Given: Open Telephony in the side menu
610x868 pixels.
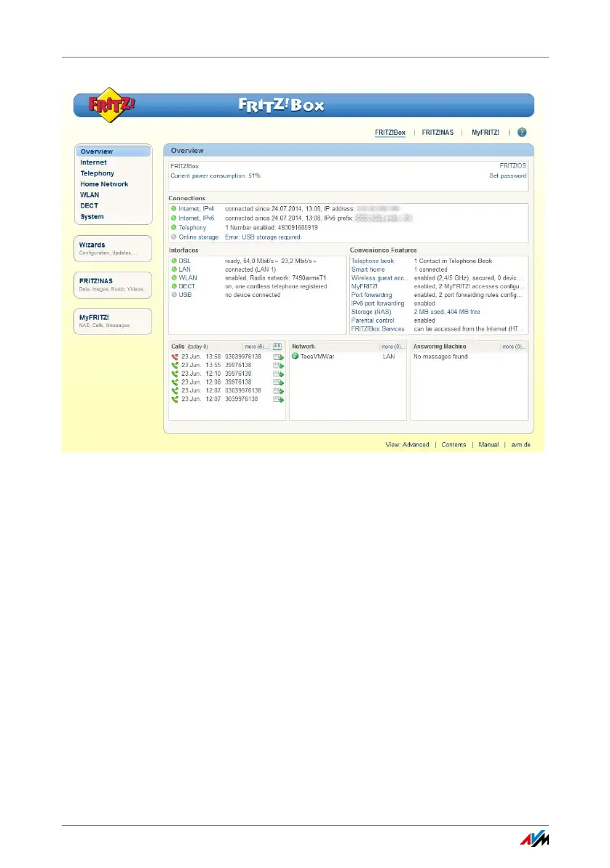Looking at the screenshot, I should click(x=97, y=173).
